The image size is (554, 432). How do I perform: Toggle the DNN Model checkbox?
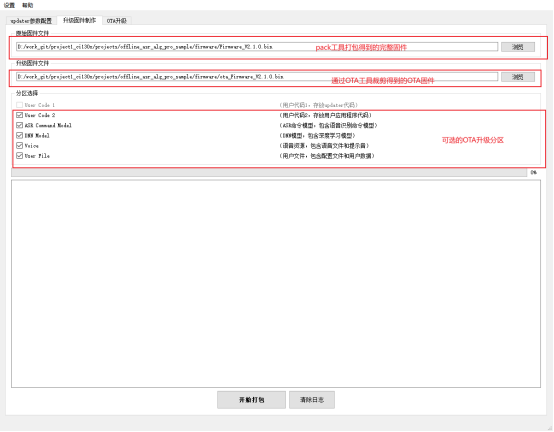click(x=19, y=135)
